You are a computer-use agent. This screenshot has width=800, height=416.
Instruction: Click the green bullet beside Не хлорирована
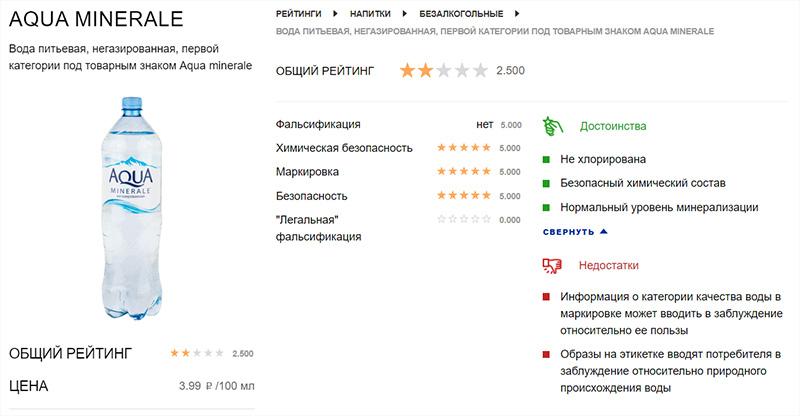tap(546, 160)
